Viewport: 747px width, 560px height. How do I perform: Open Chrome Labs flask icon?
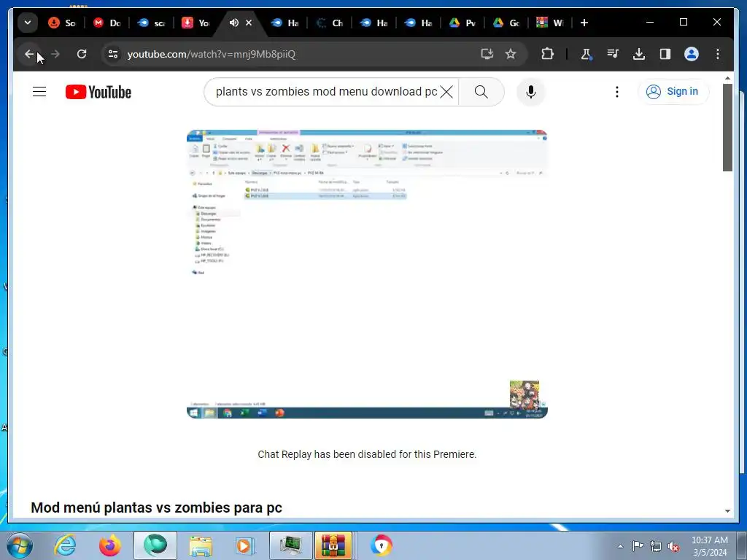[x=587, y=54]
